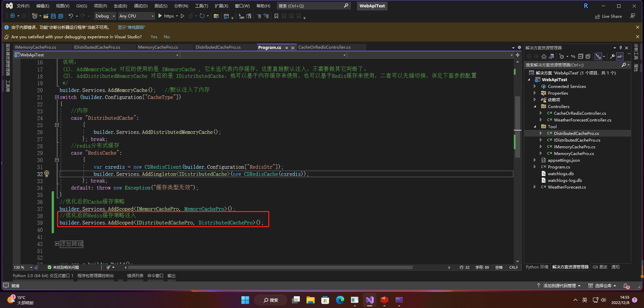The height and width of the screenshot is (308, 644).
Task: Click the editor vertical scrollbar thumb
Action: click(517, 127)
